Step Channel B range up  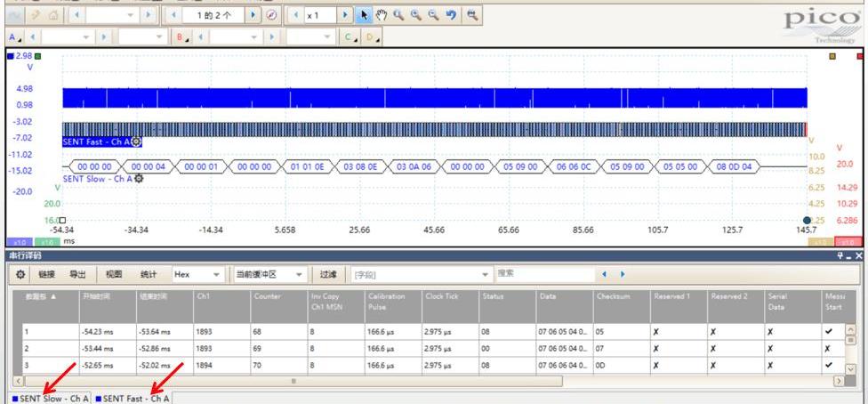[x=271, y=37]
